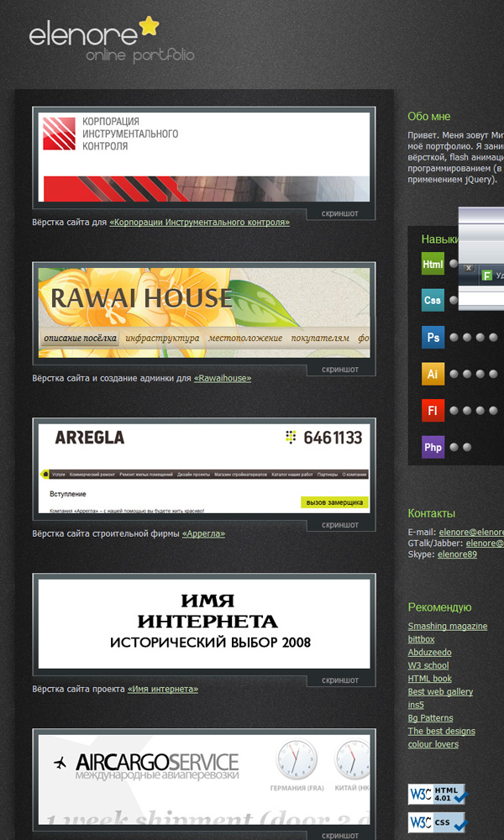This screenshot has height=840, width=504.
Task: Open the Bg Patterns link
Action: click(431, 718)
